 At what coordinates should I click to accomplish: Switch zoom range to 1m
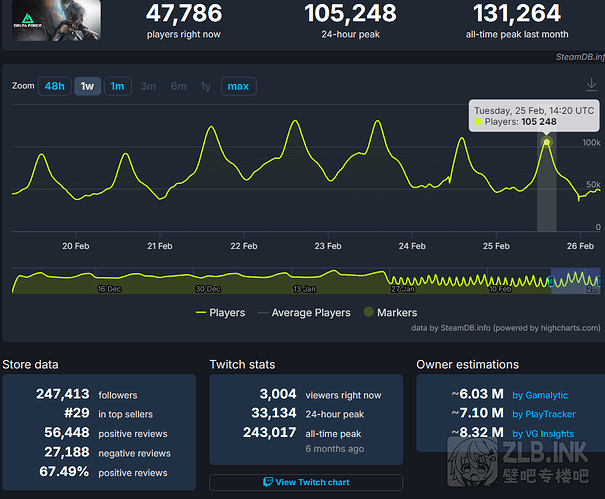pos(117,86)
